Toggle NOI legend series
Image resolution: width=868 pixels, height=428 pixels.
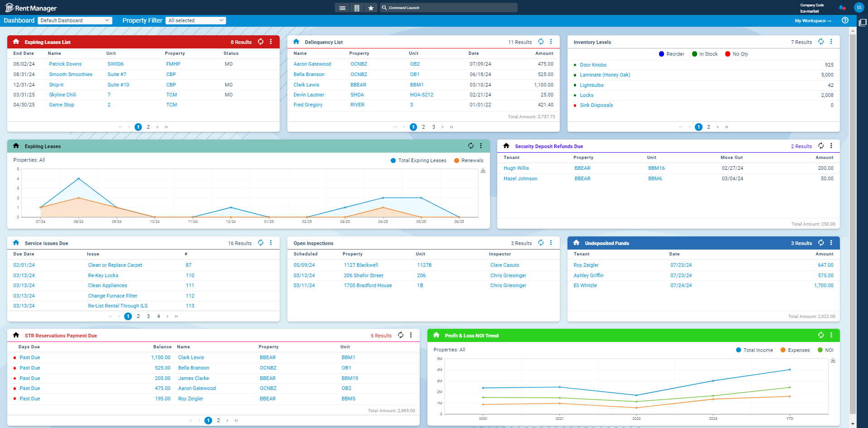[826, 350]
